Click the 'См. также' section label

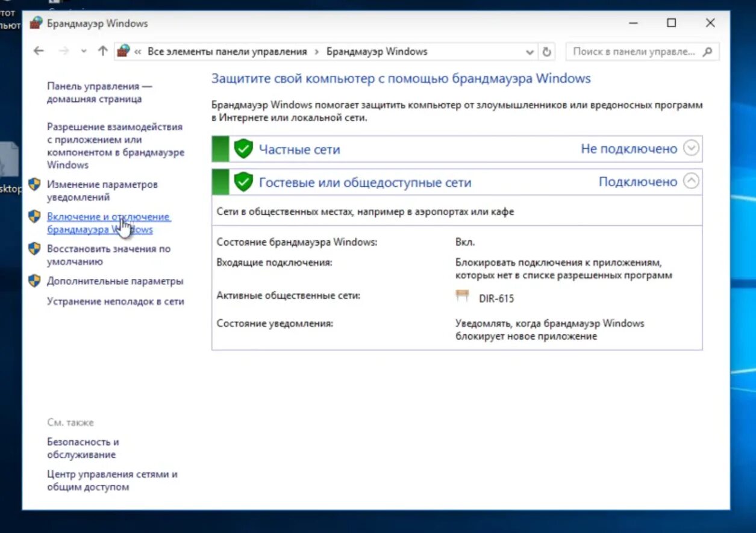point(70,423)
